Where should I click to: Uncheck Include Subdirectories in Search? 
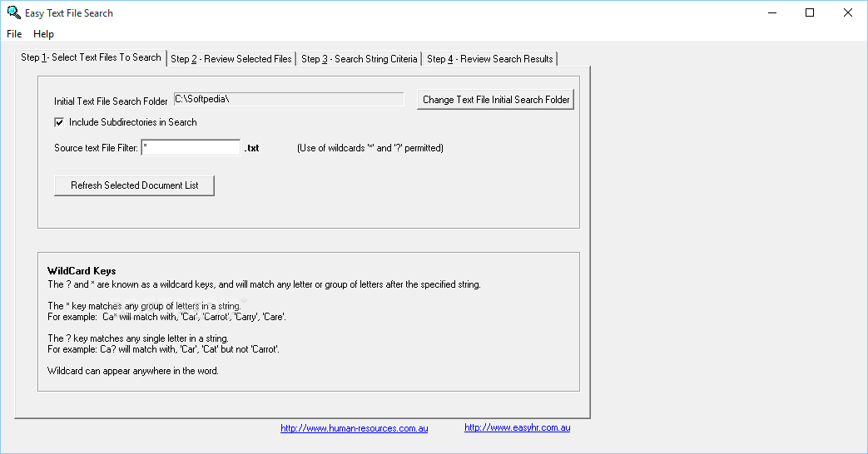coord(59,122)
